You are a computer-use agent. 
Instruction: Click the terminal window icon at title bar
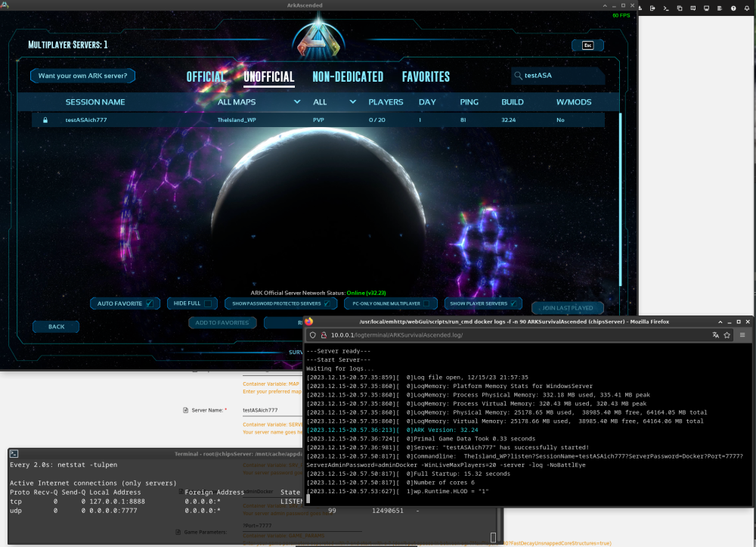[14, 454]
